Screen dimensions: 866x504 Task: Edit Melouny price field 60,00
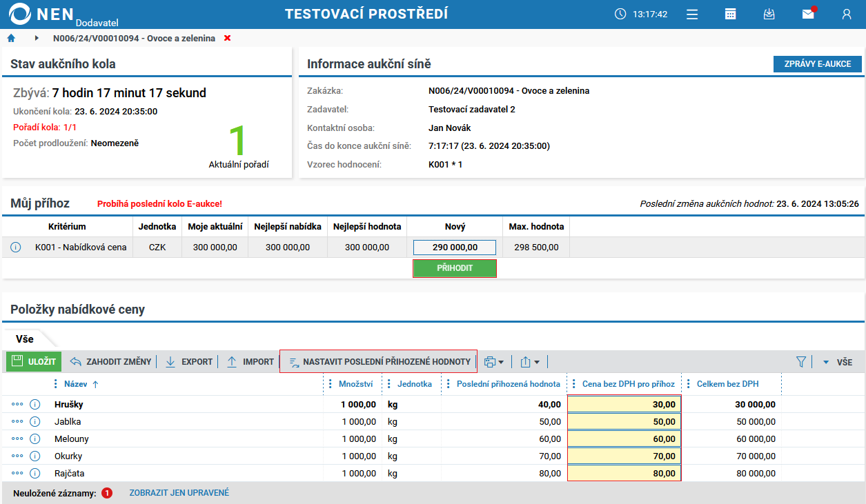click(624, 439)
